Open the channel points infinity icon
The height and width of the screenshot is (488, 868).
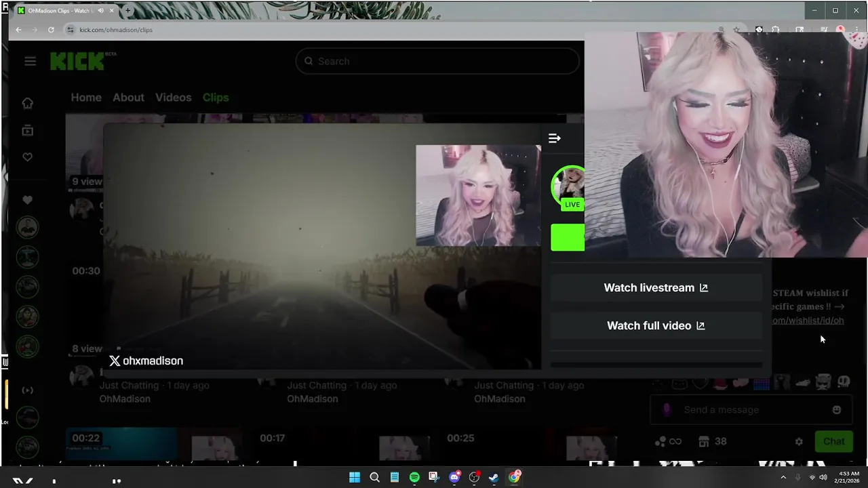click(668, 441)
